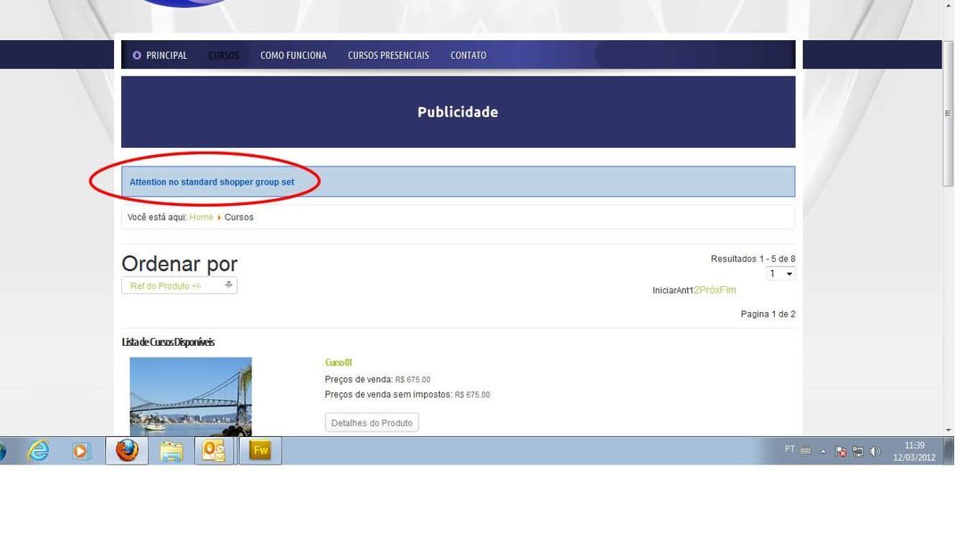This screenshot has height=551, width=980.
Task: Show hidden tray icons arrow
Action: coord(823,451)
